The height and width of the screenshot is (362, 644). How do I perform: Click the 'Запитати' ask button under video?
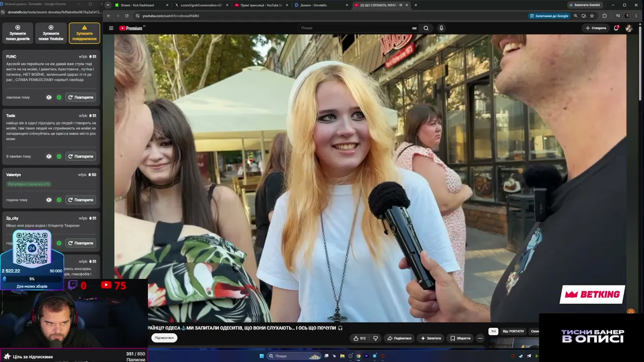pyautogui.click(x=431, y=338)
